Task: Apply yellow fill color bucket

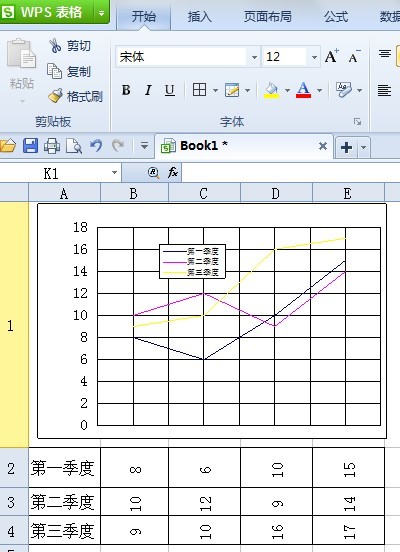Action: (271, 90)
